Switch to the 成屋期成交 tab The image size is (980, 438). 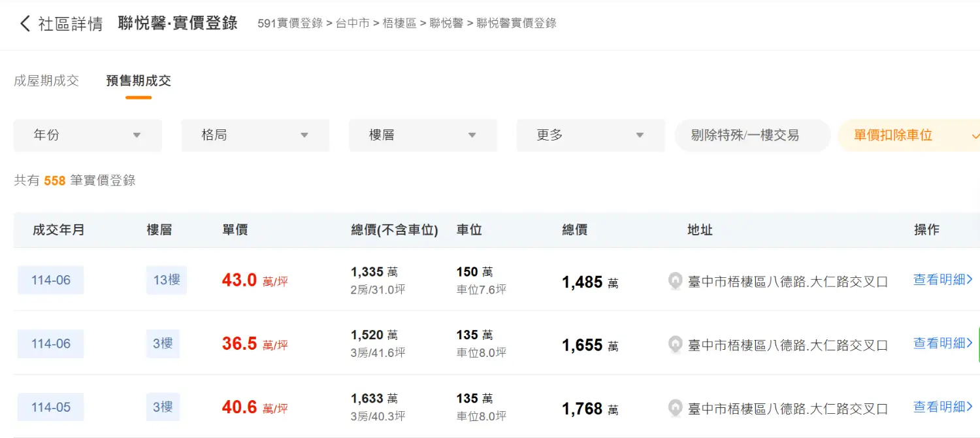point(46,80)
